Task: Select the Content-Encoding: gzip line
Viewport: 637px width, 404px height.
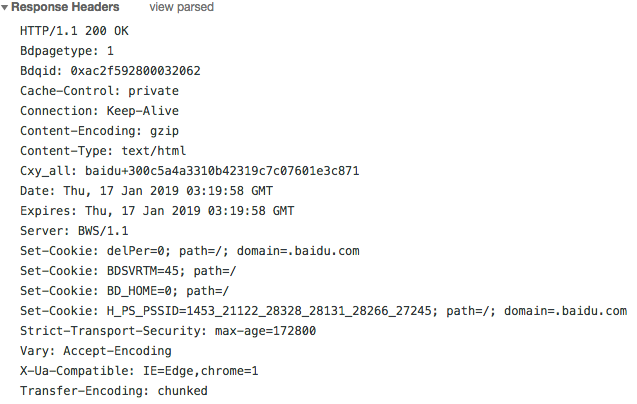Action: tap(100, 131)
